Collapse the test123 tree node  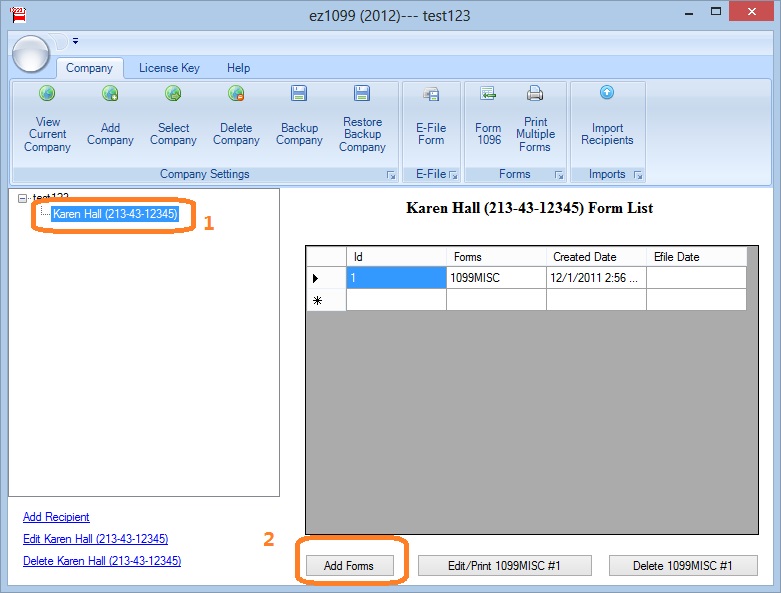(x=23, y=198)
